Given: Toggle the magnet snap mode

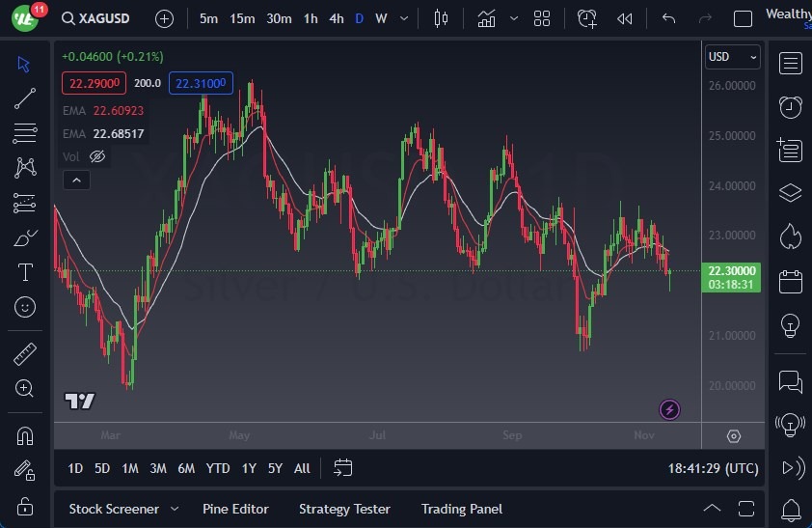Looking at the screenshot, I should point(25,435).
